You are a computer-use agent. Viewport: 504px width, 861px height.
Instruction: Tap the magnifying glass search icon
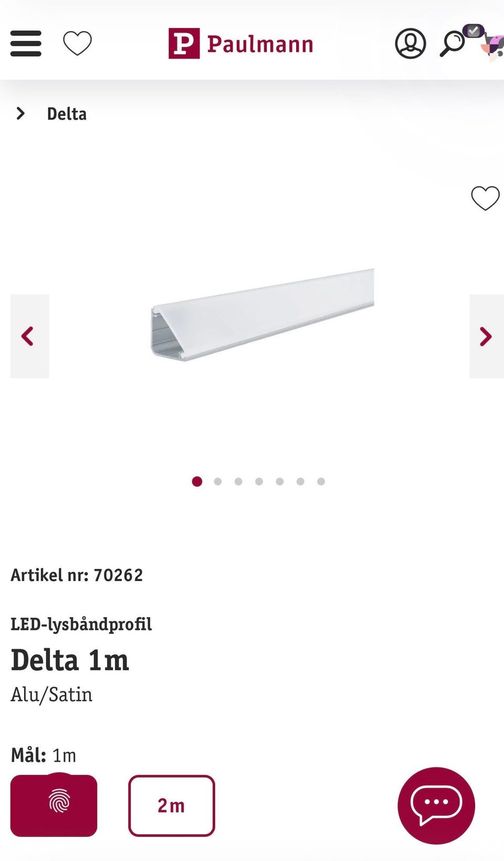pyautogui.click(x=451, y=44)
